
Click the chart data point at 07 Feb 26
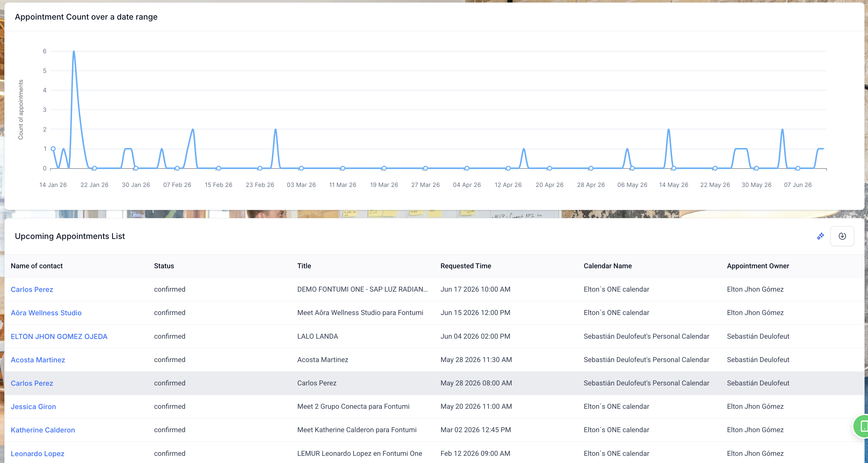point(177,168)
